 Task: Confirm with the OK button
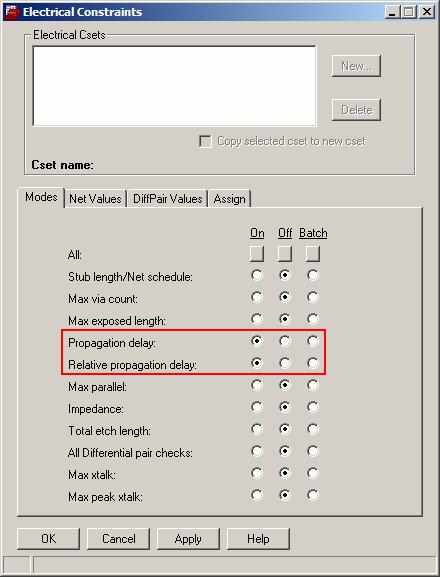click(x=48, y=539)
